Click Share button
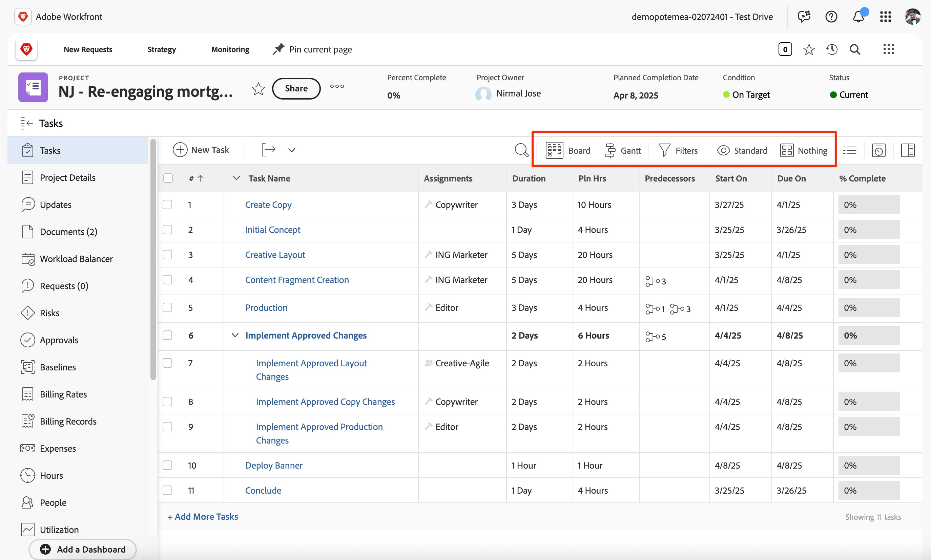Screen dimensions: 931x560 [296, 88]
